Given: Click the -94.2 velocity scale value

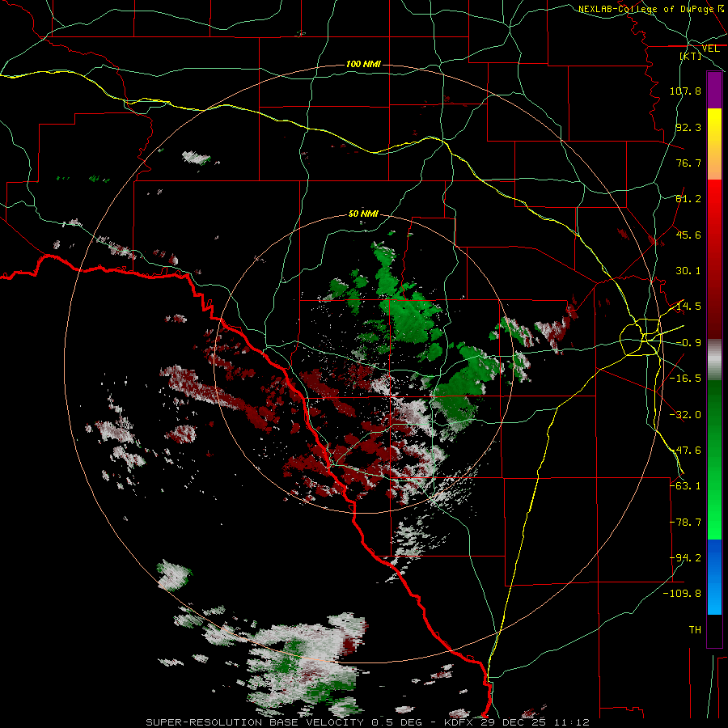Looking at the screenshot, I should point(685,558).
